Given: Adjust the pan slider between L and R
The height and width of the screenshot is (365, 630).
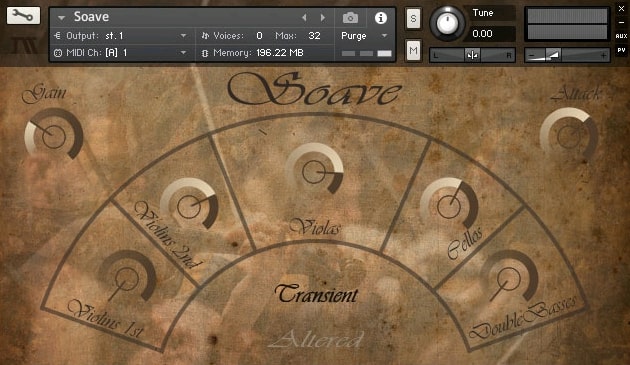Looking at the screenshot, I should (x=472, y=55).
